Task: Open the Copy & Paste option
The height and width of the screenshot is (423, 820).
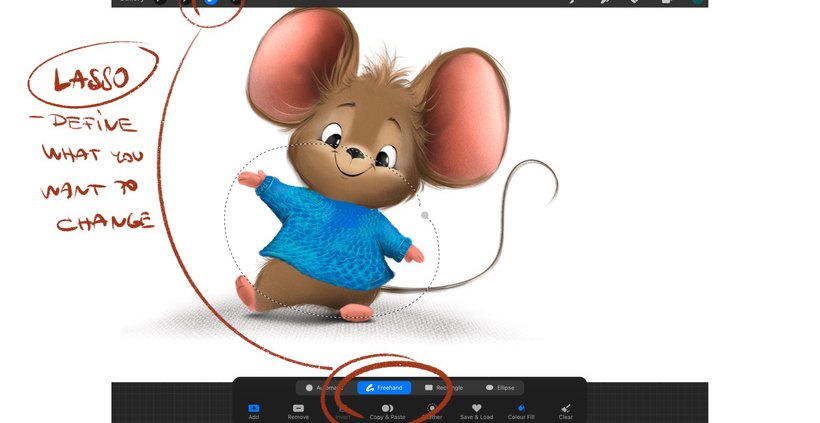Action: (x=388, y=411)
